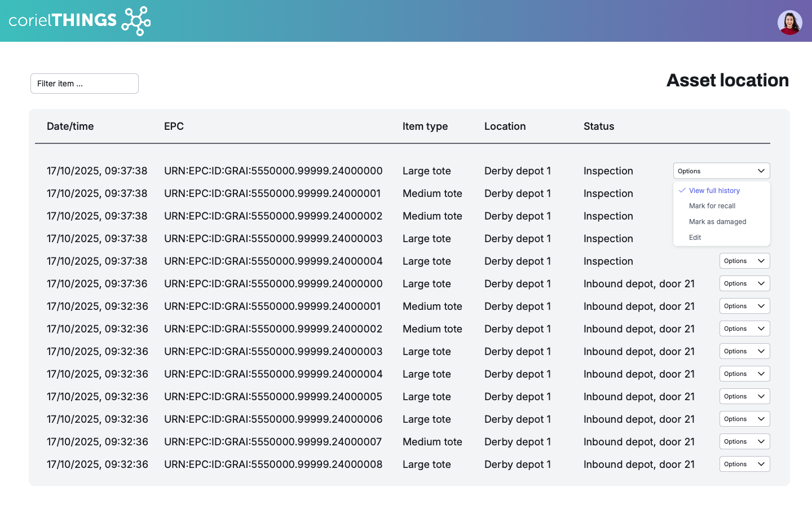Expand Options for 09:37:36 row ending 24000000

pos(744,283)
